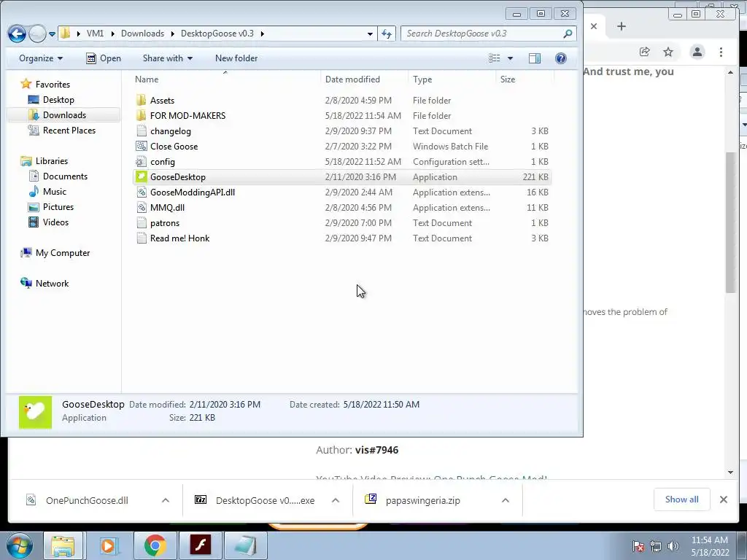
Task: Click the Open toolbar button
Action: (x=104, y=58)
